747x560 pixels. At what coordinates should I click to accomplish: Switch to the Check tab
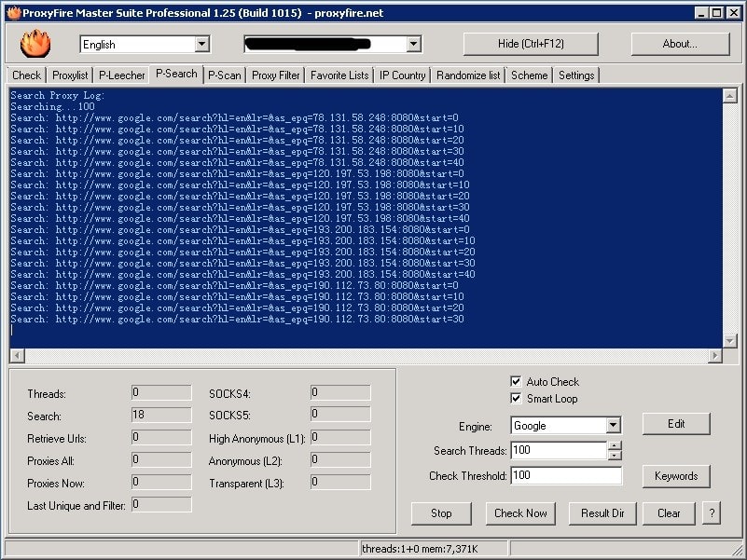point(27,75)
